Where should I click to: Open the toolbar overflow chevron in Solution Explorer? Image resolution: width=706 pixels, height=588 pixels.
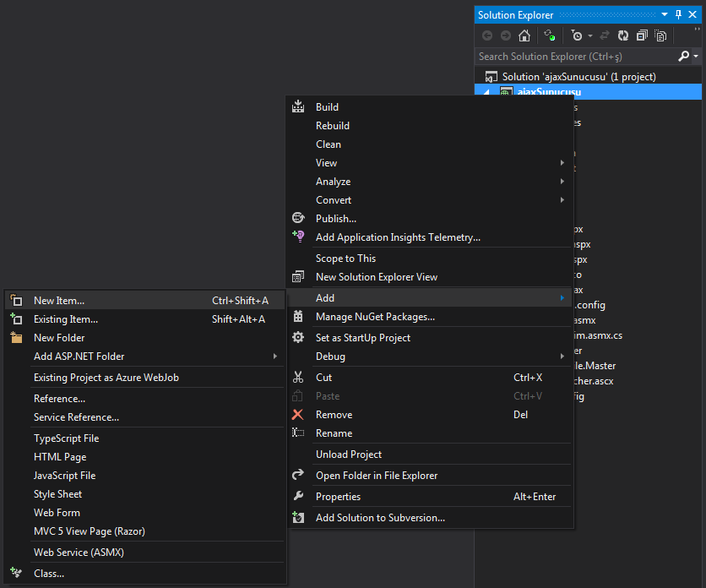pyautogui.click(x=697, y=29)
